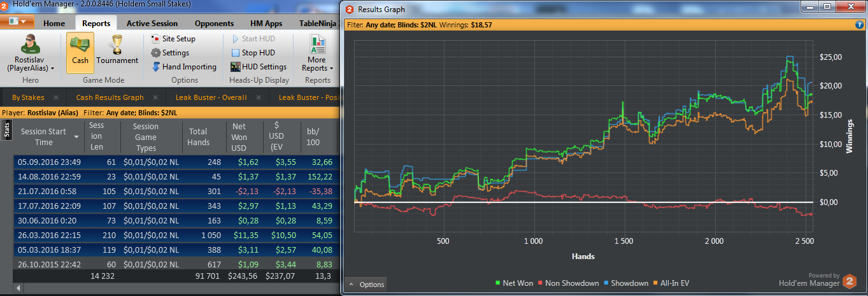The height and width of the screenshot is (296, 868).
Task: Expand the vertical Stats side panel
Action: 7,130
